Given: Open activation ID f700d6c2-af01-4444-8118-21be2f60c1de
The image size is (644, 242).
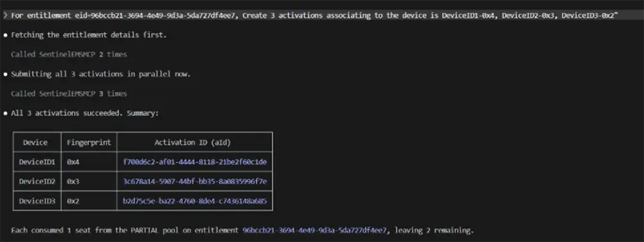Looking at the screenshot, I should click(x=194, y=162).
